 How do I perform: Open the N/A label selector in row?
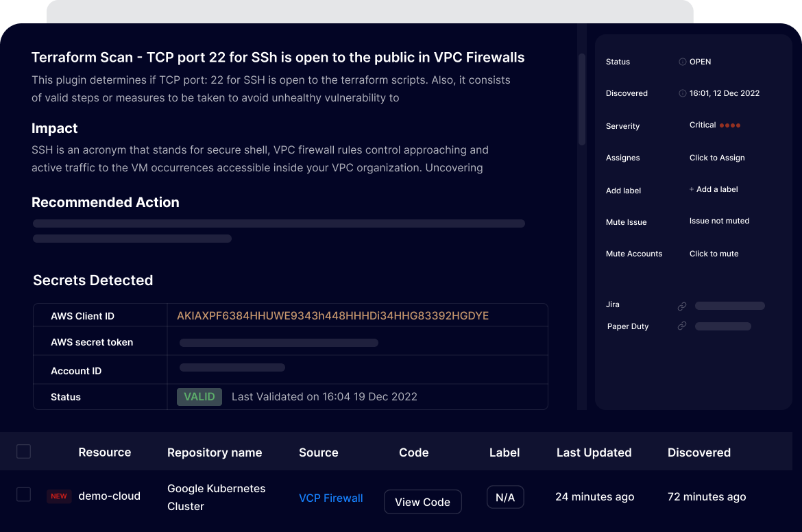pos(505,498)
